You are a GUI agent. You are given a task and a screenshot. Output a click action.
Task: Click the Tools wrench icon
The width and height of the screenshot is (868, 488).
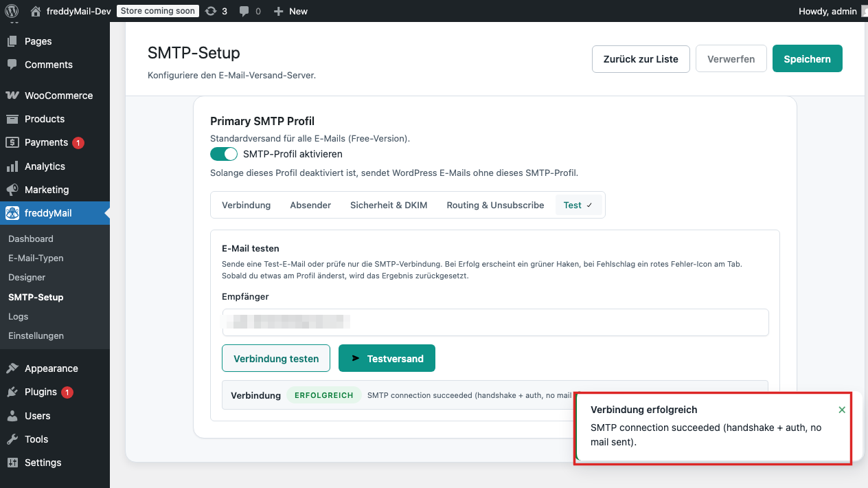[x=12, y=439]
